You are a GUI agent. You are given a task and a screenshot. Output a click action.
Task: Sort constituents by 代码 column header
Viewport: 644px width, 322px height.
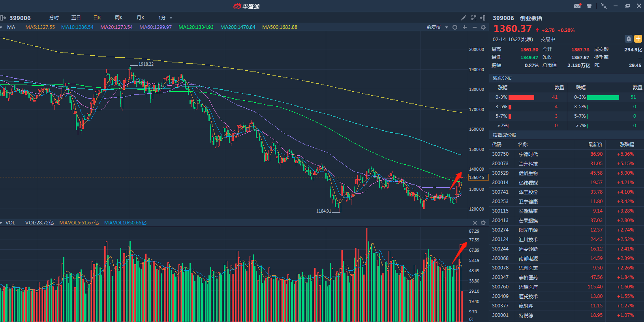pyautogui.click(x=496, y=145)
